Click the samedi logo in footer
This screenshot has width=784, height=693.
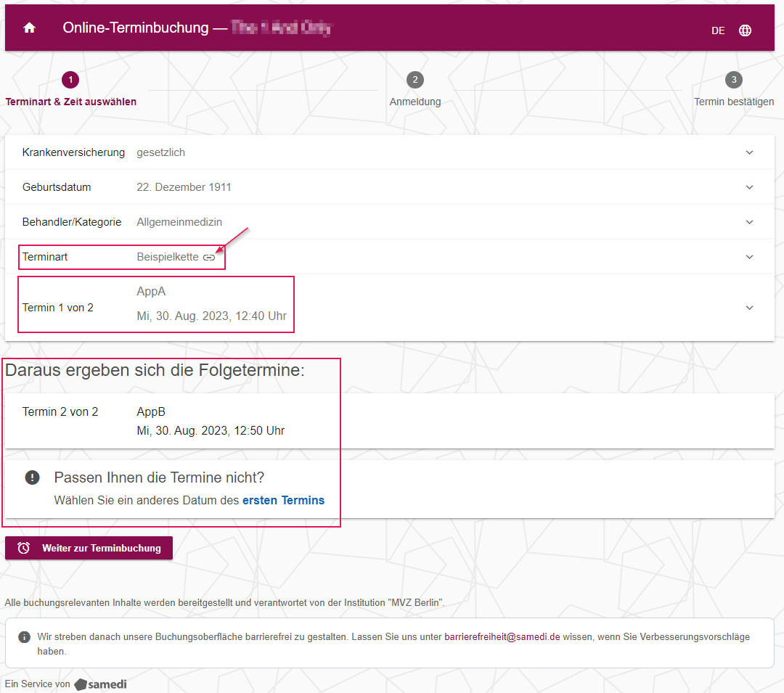(102, 684)
